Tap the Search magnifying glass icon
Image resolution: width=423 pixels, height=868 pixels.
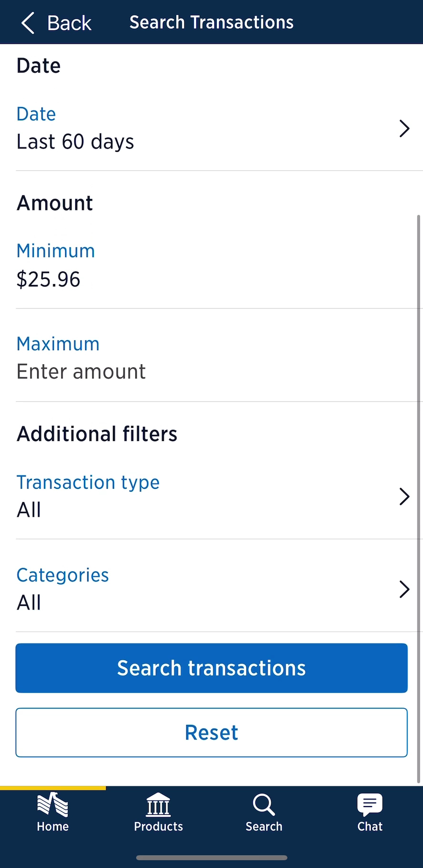click(x=264, y=805)
